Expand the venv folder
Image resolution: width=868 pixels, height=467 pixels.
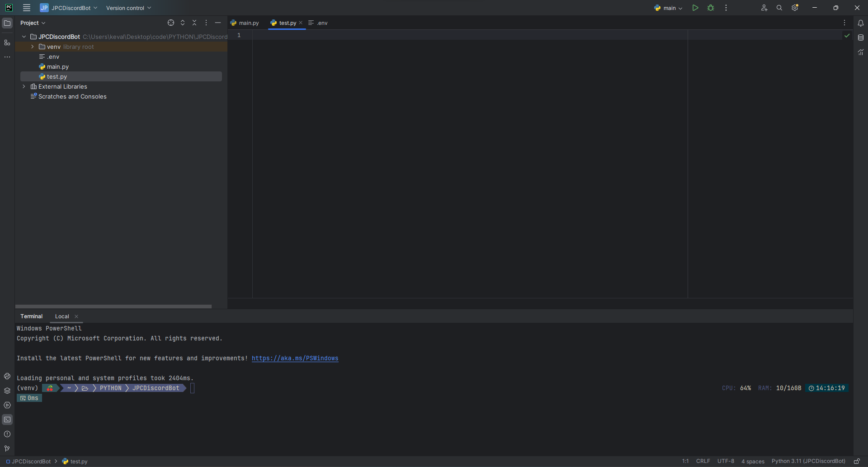tap(33, 47)
